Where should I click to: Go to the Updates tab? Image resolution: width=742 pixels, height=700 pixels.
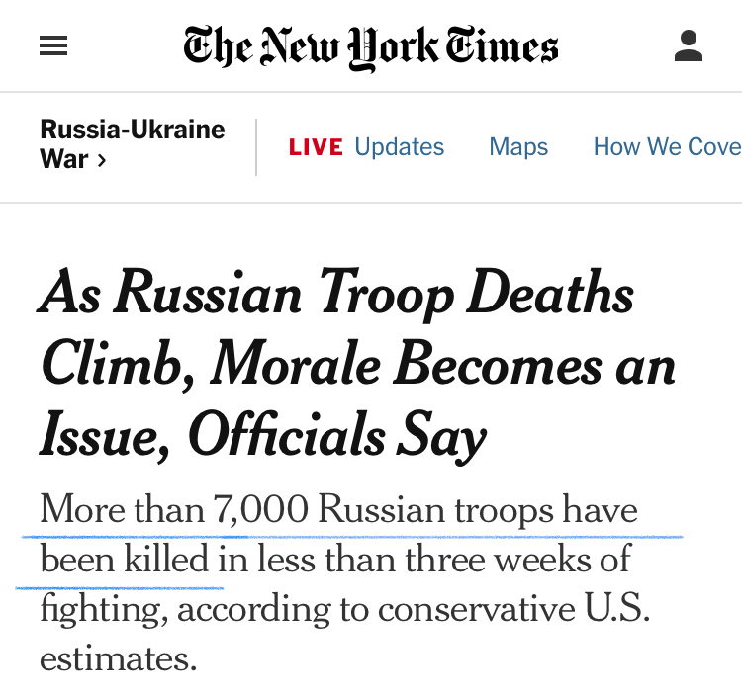click(399, 147)
